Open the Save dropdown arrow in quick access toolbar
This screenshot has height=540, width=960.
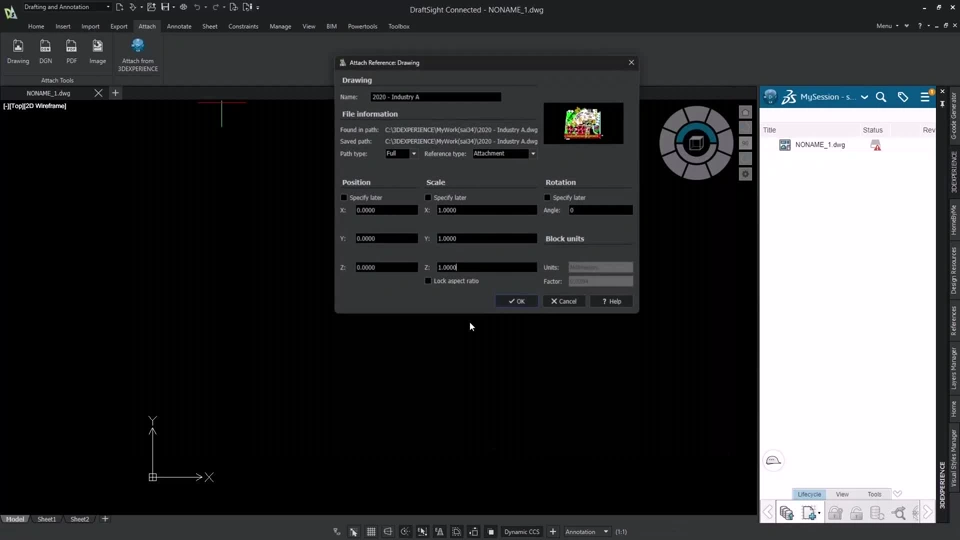[173, 7]
